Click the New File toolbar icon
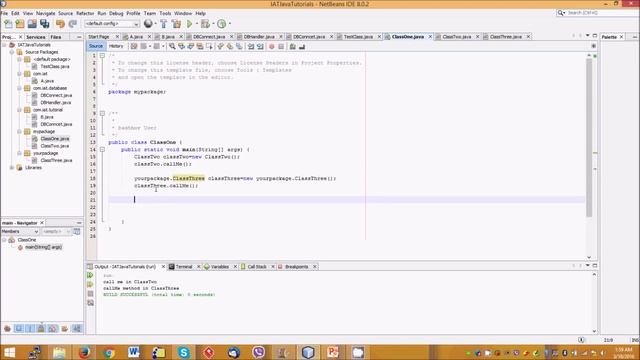 pyautogui.click(x=8, y=24)
